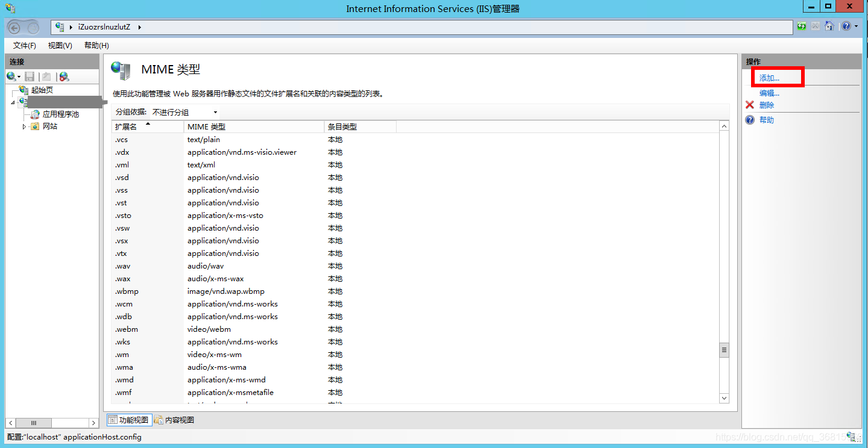Image resolution: width=868 pixels, height=448 pixels.
Task: Select the .webm video/webm row
Action: [x=415, y=329]
